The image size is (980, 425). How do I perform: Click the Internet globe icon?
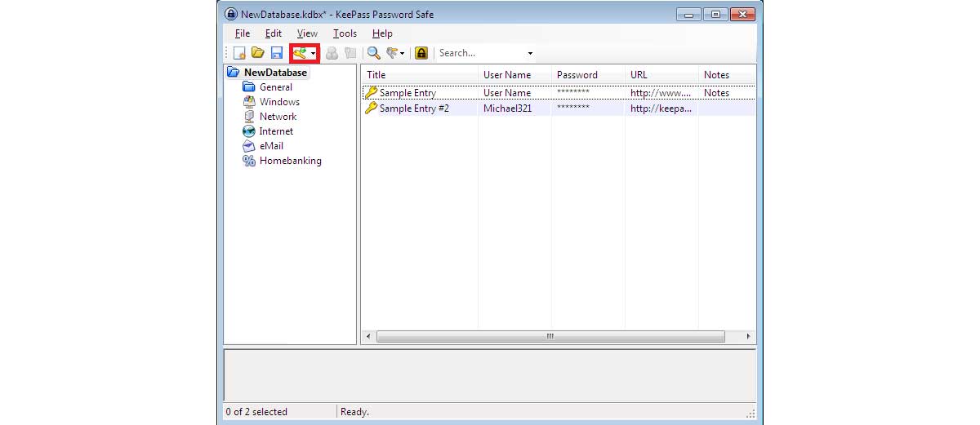coord(249,131)
